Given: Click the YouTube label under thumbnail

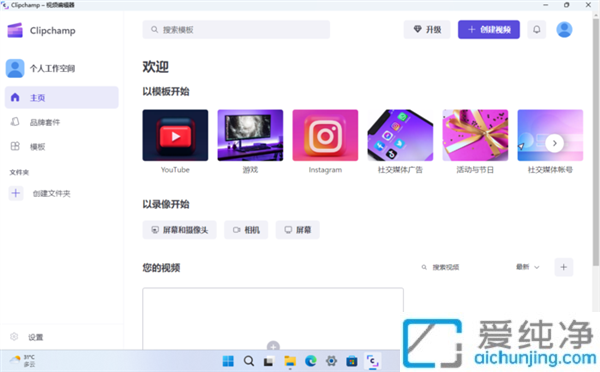Looking at the screenshot, I should 175,170.
